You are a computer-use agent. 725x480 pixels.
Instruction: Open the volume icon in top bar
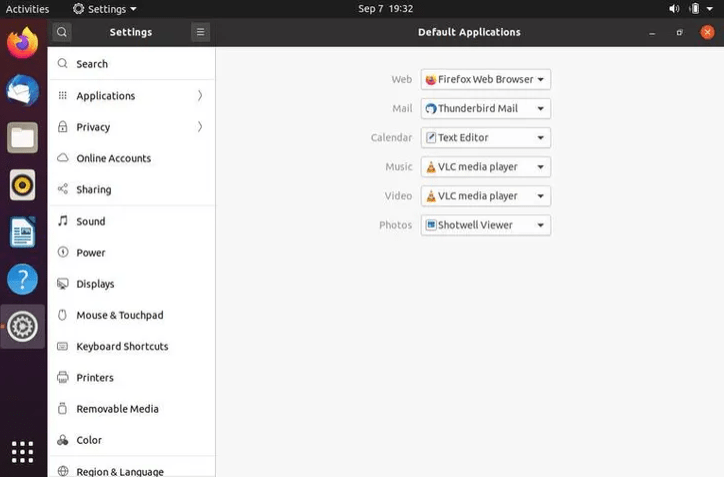(x=674, y=9)
